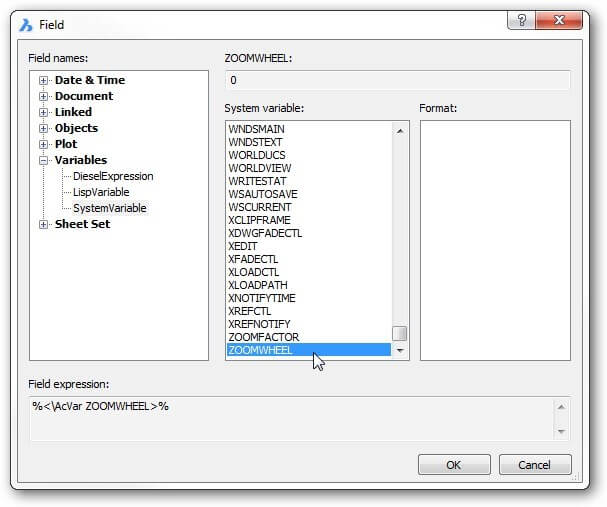Select XLOADCTL system variable
This screenshot has width=607, height=507.
(309, 272)
